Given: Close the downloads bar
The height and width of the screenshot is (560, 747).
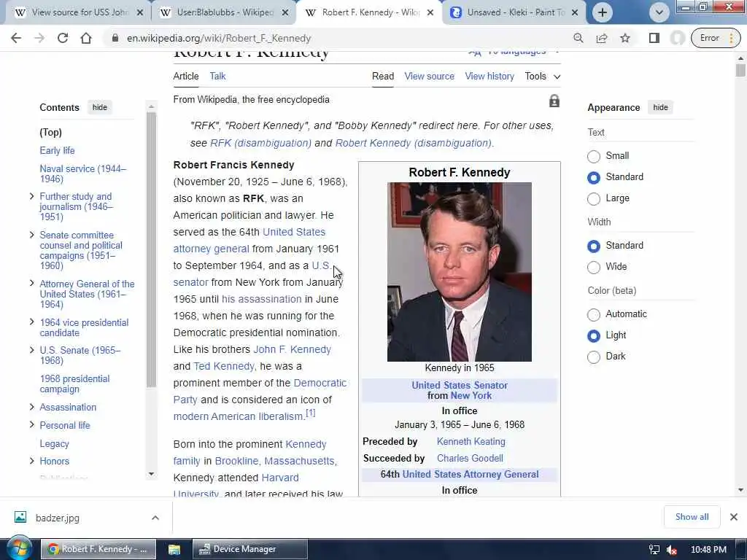Looking at the screenshot, I should pos(734,517).
